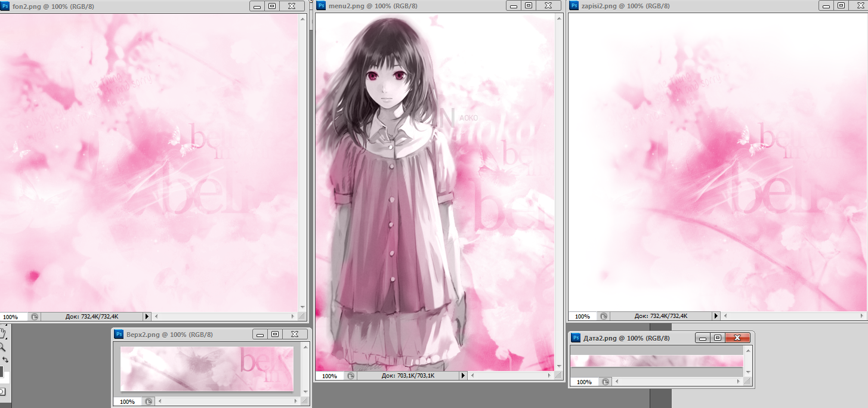868x408 pixels.
Task: Click horizontal scroll left arrow in Верх2.png
Action: tap(159, 401)
